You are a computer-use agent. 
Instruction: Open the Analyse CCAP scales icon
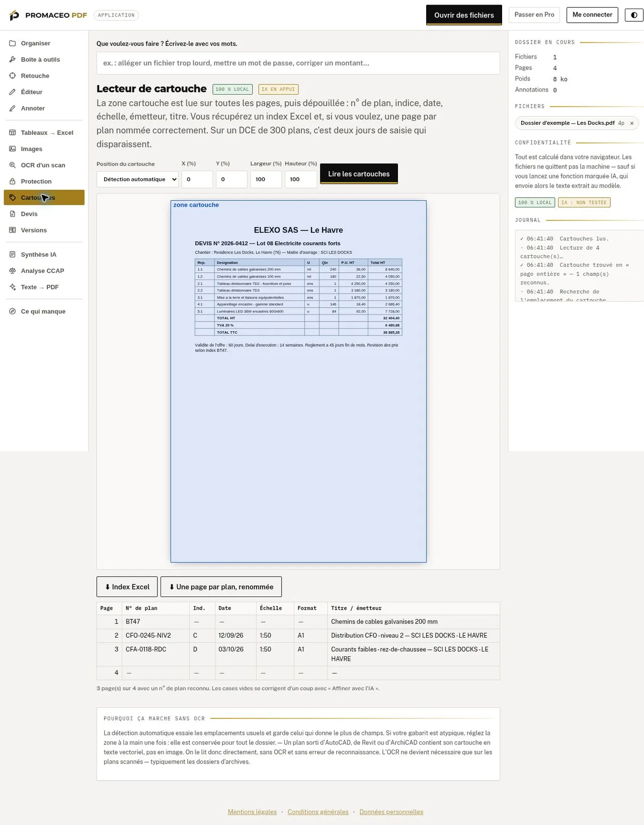pos(13,271)
